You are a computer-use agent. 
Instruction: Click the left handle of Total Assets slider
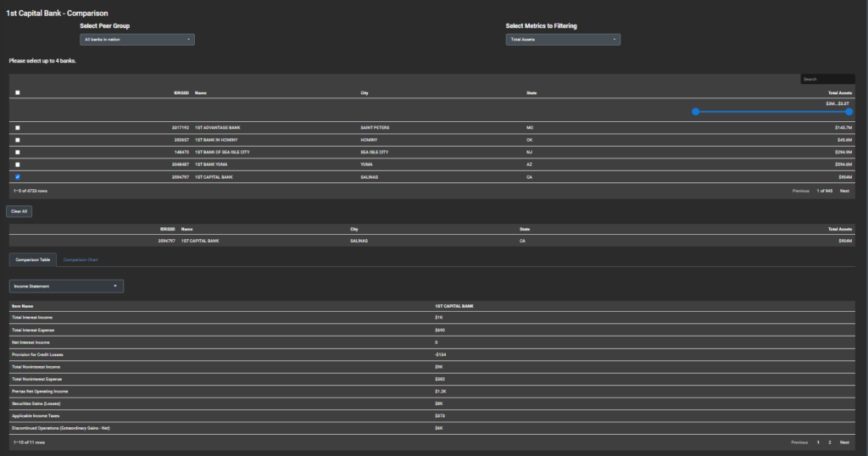pos(696,112)
